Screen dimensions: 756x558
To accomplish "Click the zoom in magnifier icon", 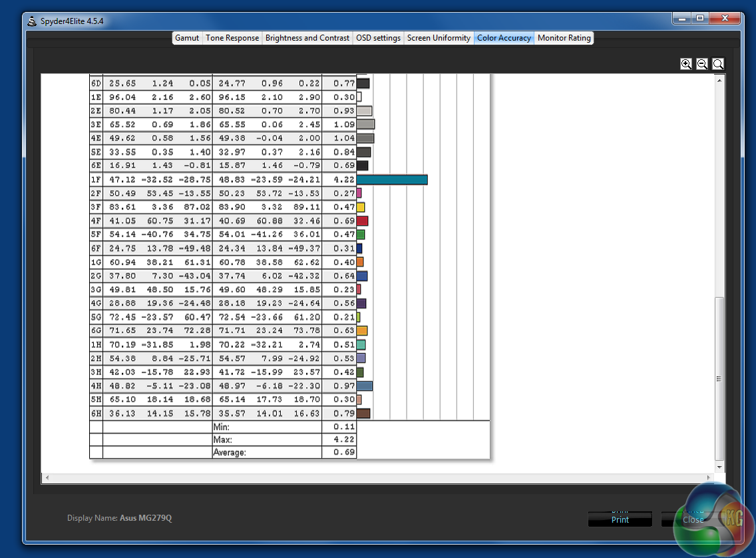I will point(686,64).
